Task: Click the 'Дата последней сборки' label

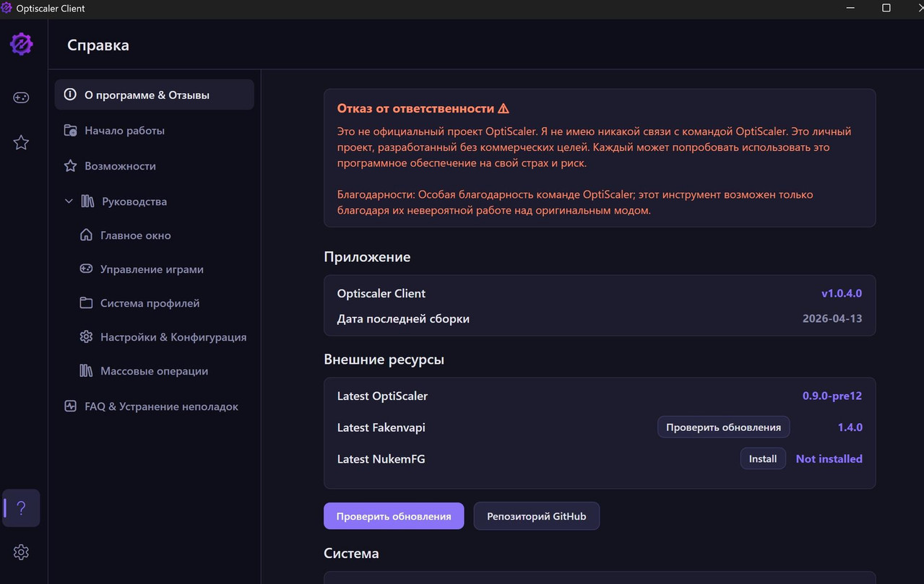Action: 403,318
